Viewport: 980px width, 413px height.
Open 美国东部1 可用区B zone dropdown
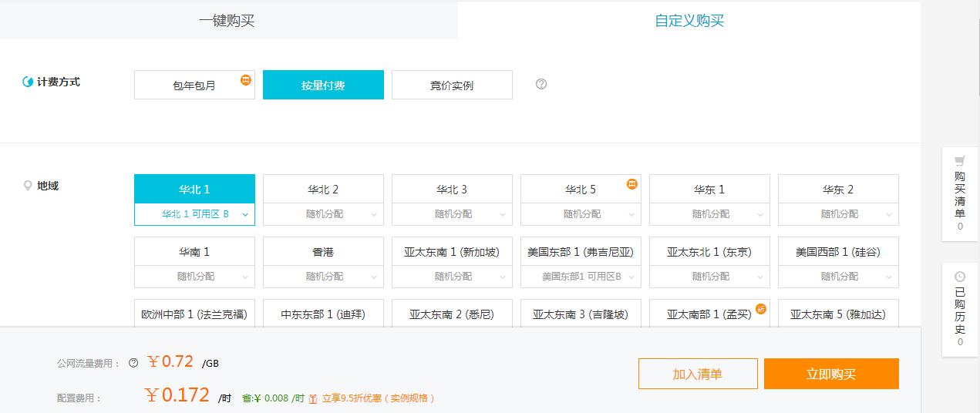click(x=581, y=277)
